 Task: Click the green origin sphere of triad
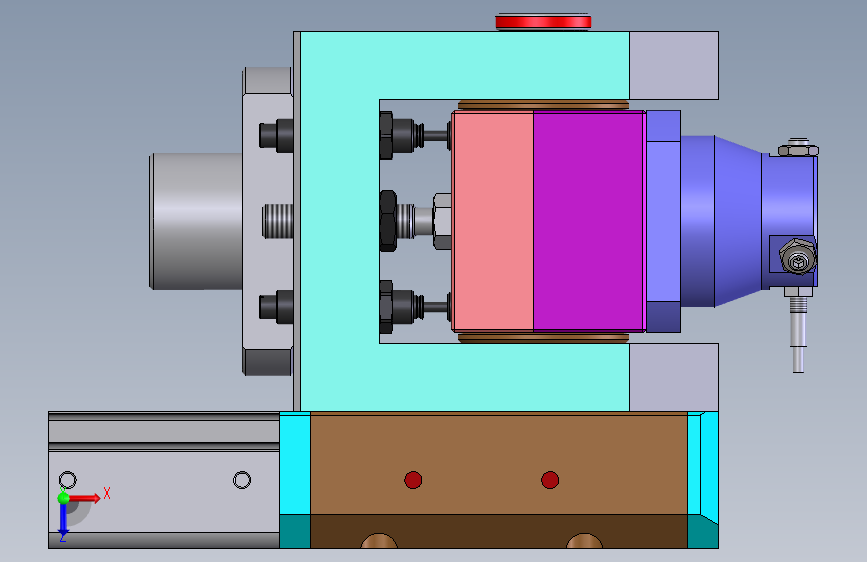point(64,498)
